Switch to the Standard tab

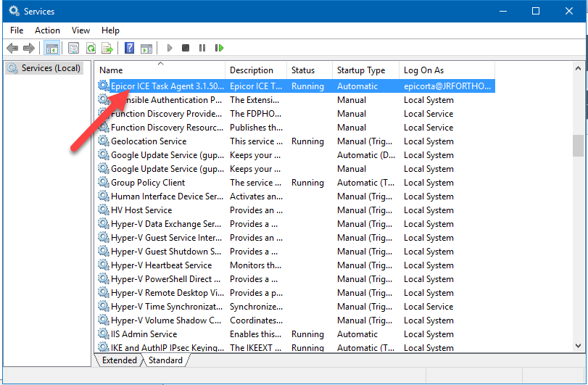(165, 360)
